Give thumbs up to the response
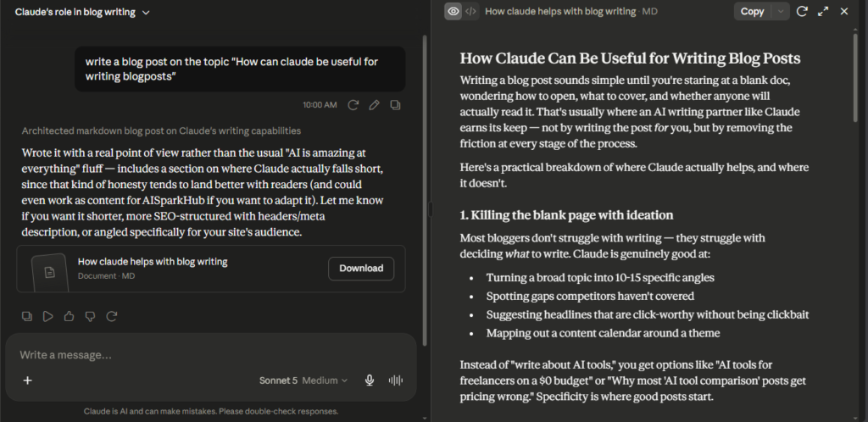The height and width of the screenshot is (422, 868). [x=70, y=316]
